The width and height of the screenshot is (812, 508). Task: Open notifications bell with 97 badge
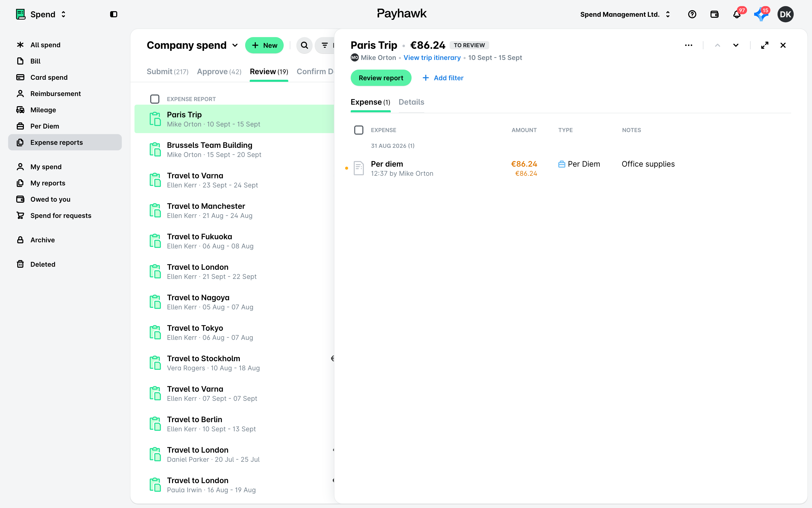737,14
